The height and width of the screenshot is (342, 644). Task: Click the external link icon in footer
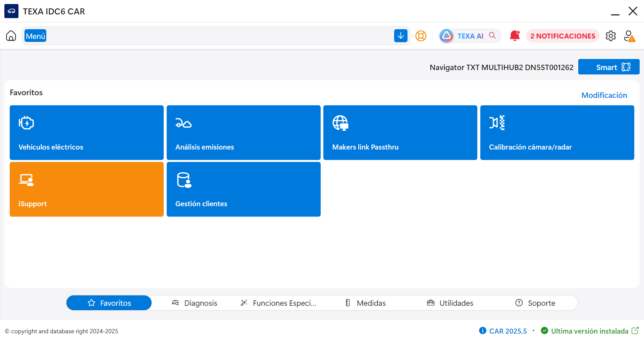pyautogui.click(x=635, y=331)
